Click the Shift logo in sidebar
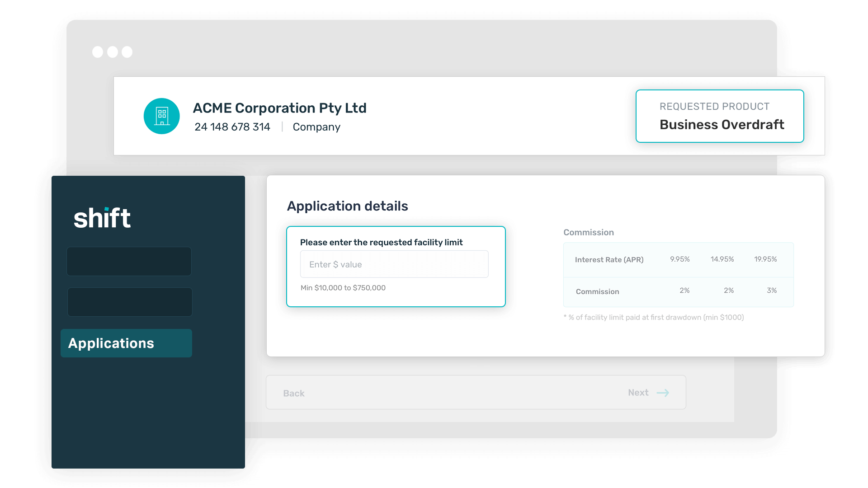 point(102,218)
